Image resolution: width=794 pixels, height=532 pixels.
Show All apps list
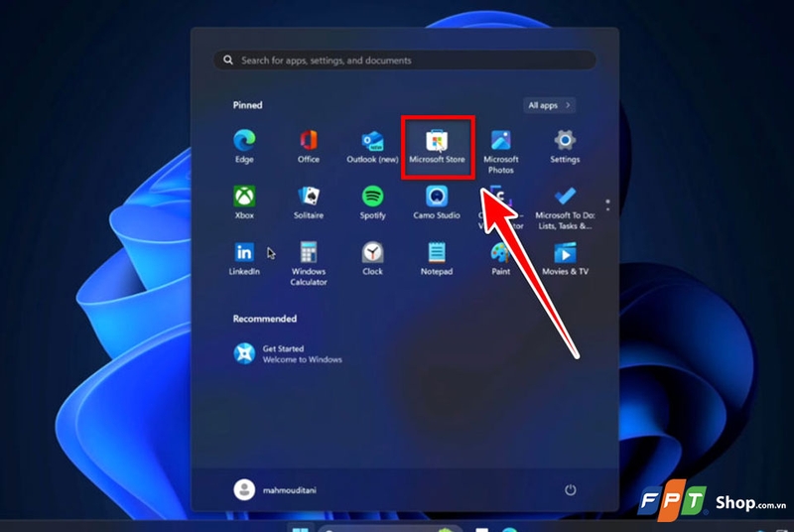pos(549,105)
